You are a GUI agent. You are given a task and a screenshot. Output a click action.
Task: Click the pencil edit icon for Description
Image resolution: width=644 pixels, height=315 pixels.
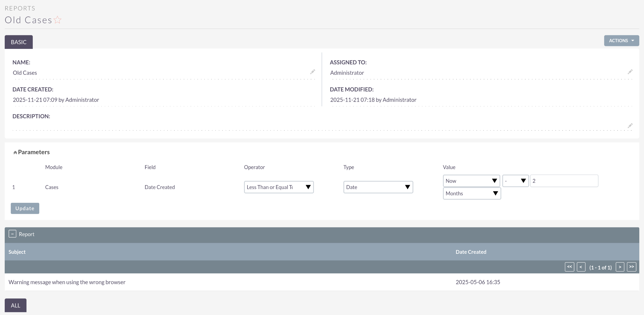click(x=630, y=126)
